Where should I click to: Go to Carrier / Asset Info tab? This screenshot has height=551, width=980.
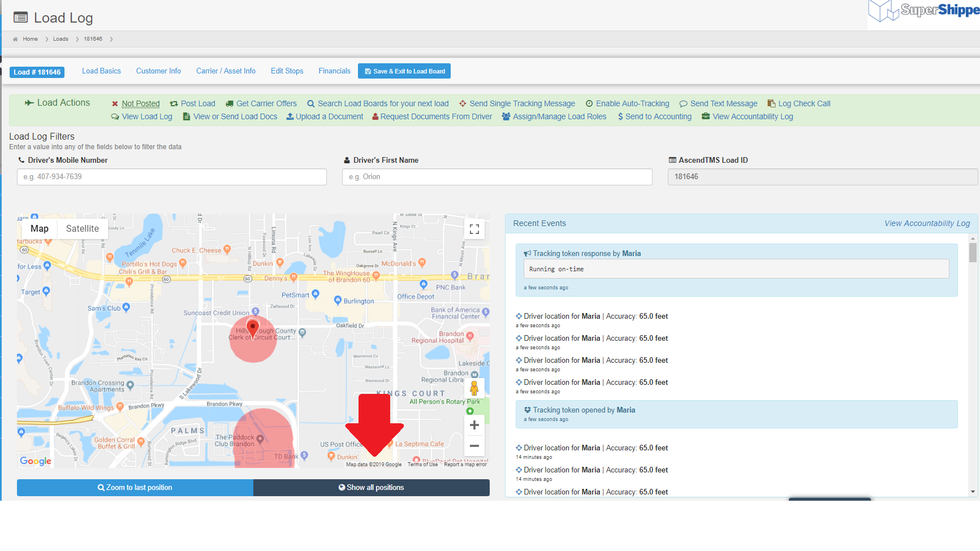pos(226,71)
